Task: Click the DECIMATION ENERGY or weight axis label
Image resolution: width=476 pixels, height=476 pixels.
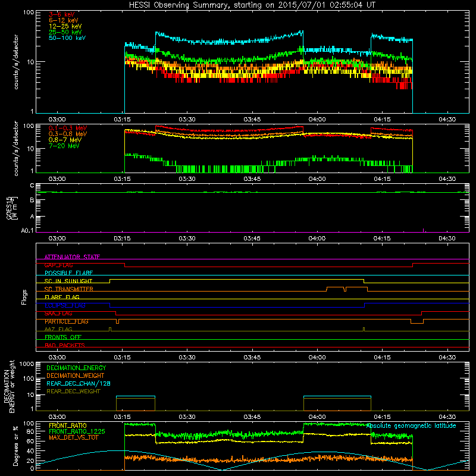Action: (x=9, y=386)
